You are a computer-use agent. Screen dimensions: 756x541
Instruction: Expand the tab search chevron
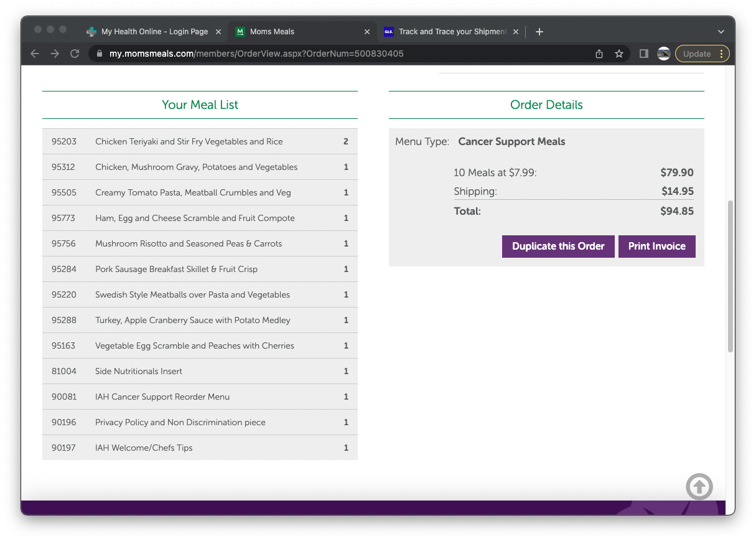coord(721,32)
